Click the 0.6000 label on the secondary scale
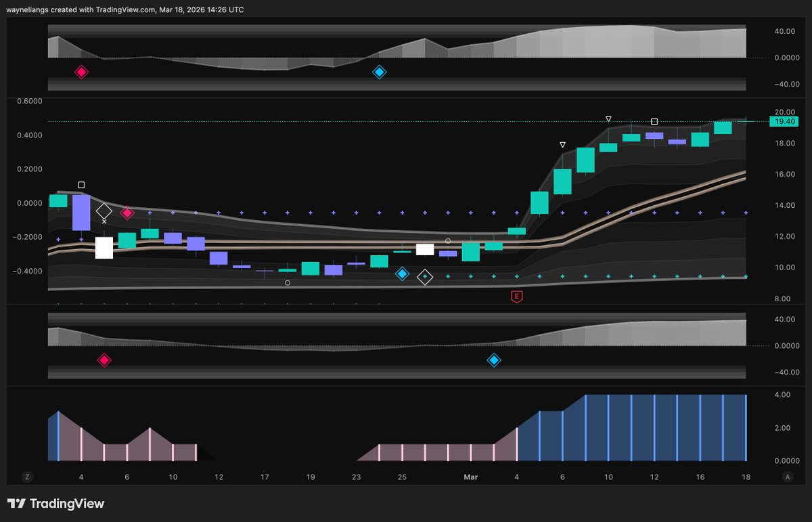Image resolution: width=812 pixels, height=522 pixels. tap(29, 102)
